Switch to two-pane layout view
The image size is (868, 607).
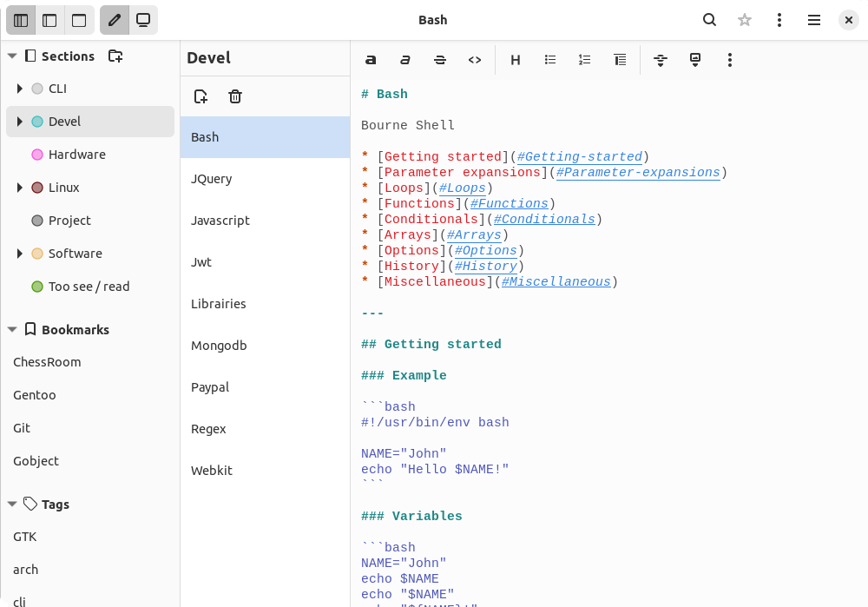click(49, 21)
